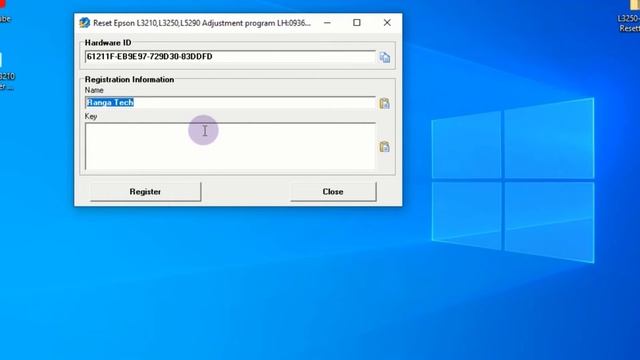Copy the Hardware ID with the copy icon
Viewport: 640px width, 360px height.
pos(384,58)
